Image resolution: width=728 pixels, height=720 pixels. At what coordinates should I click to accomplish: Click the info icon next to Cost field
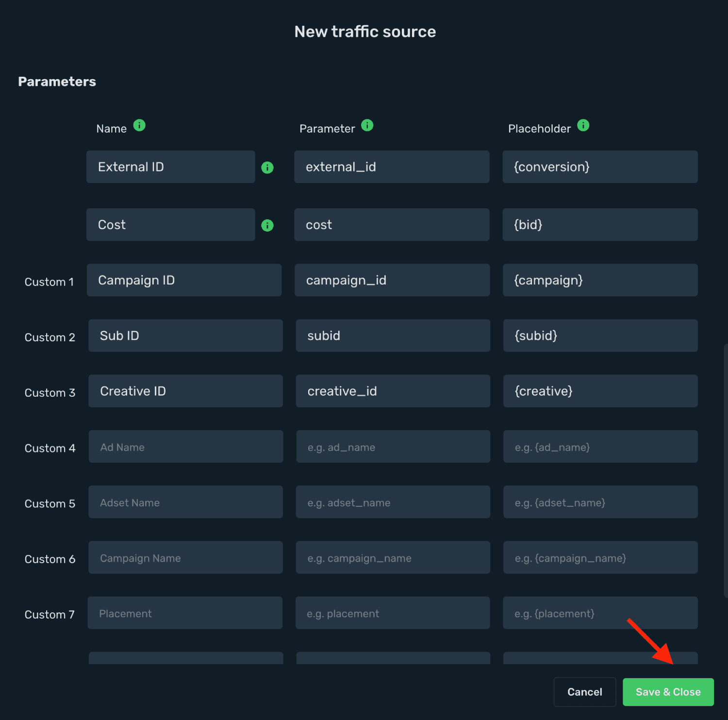(x=267, y=225)
